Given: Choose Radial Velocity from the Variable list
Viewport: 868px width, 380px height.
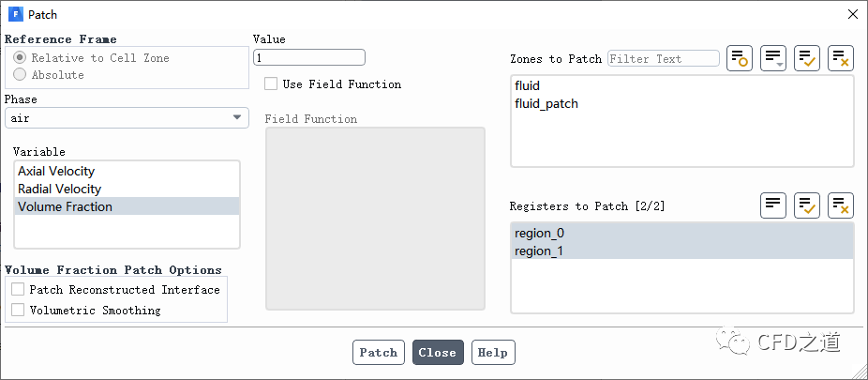Looking at the screenshot, I should pyautogui.click(x=59, y=189).
